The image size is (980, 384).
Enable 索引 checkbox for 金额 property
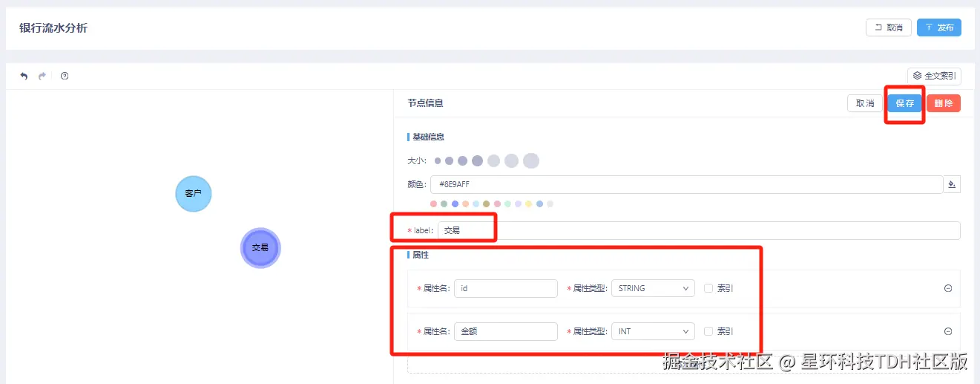pos(708,331)
